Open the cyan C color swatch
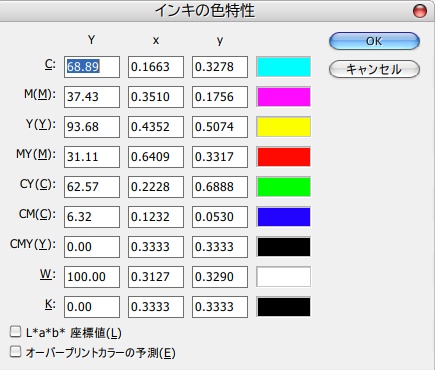 [x=284, y=67]
